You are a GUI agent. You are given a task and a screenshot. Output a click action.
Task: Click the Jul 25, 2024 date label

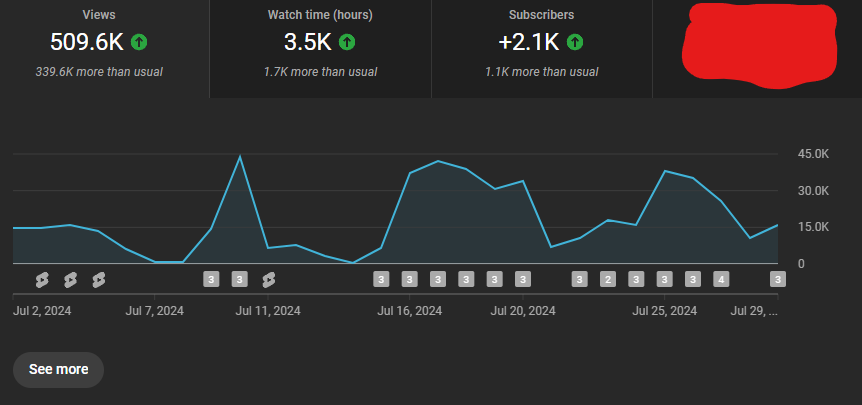665,311
